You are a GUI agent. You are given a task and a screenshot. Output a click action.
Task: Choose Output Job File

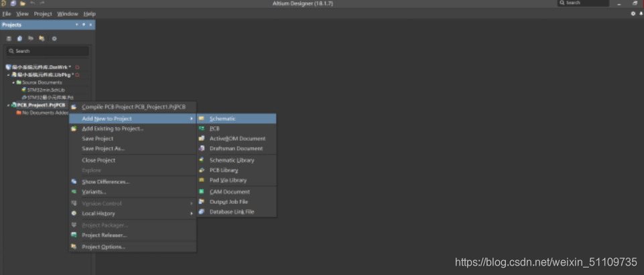[237, 202]
